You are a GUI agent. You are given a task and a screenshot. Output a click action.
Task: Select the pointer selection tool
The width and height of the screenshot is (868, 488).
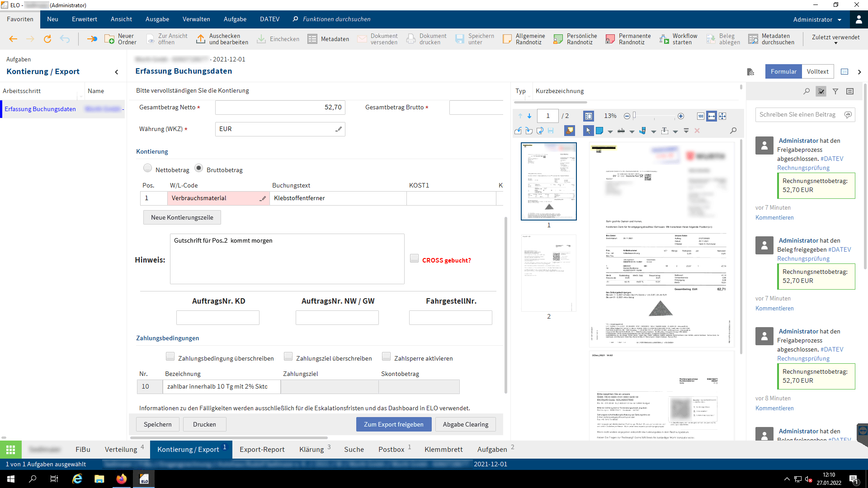[588, 131]
